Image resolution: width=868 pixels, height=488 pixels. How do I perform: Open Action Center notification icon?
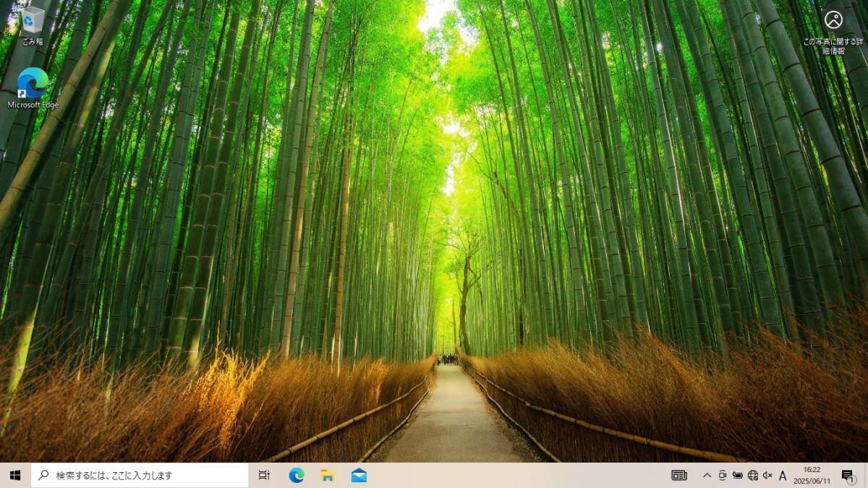pyautogui.click(x=848, y=475)
